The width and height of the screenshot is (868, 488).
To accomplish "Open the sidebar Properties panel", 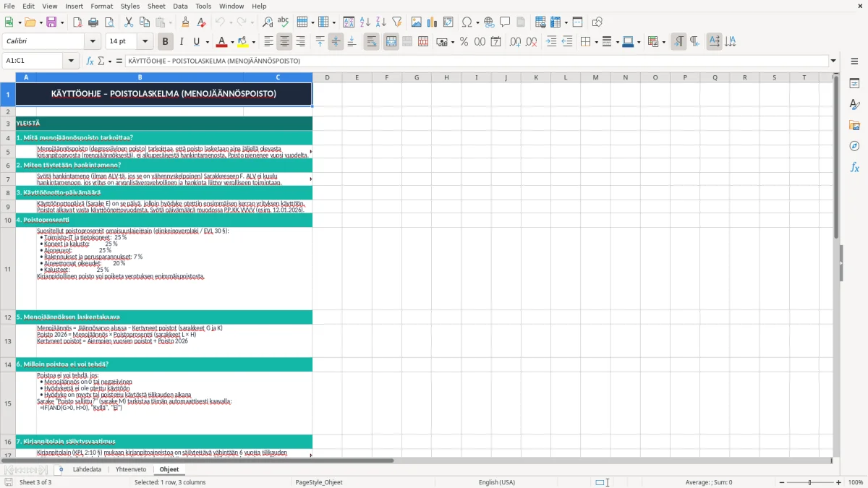I will click(x=854, y=84).
